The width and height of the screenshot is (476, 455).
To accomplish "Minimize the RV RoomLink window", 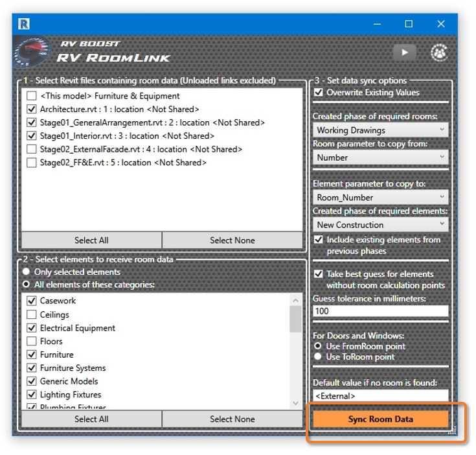I will (377, 24).
